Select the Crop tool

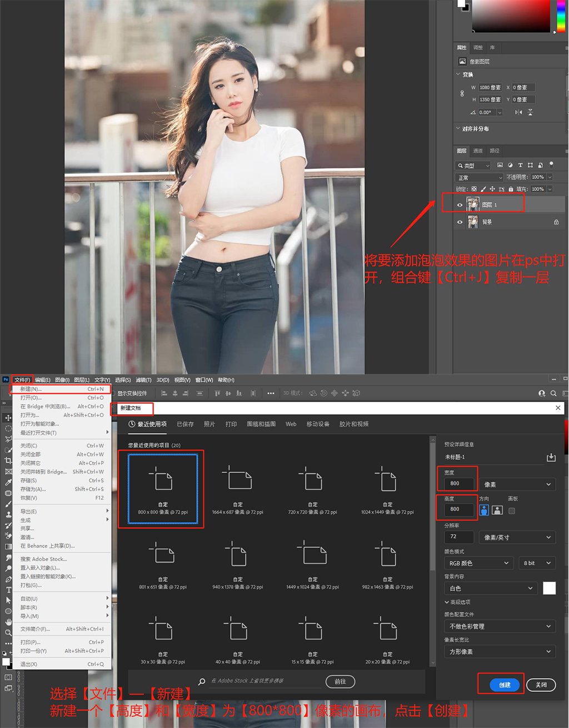coord(8,460)
